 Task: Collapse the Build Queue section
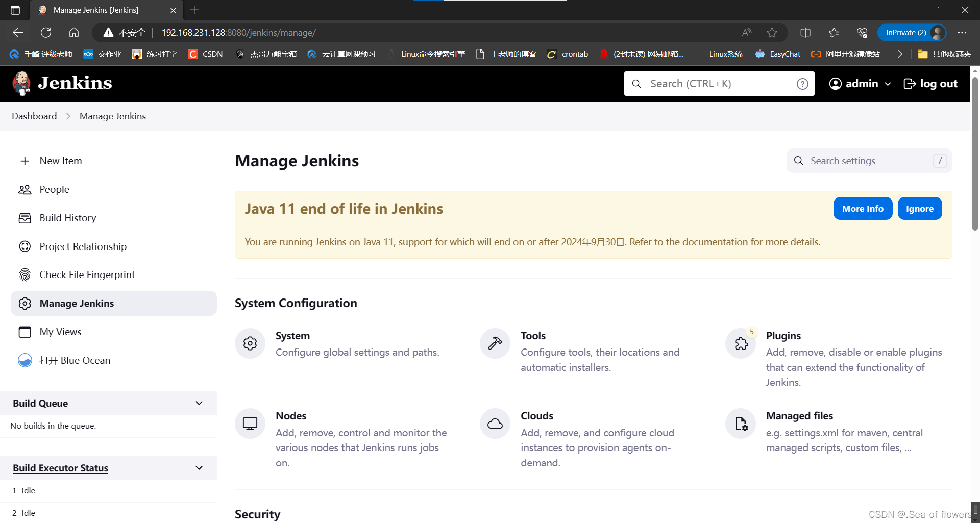199,403
